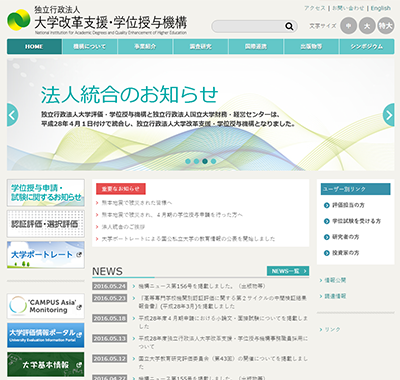400x380 pixels.
Task: Set text size to medium (中)
Action: [x=348, y=26]
